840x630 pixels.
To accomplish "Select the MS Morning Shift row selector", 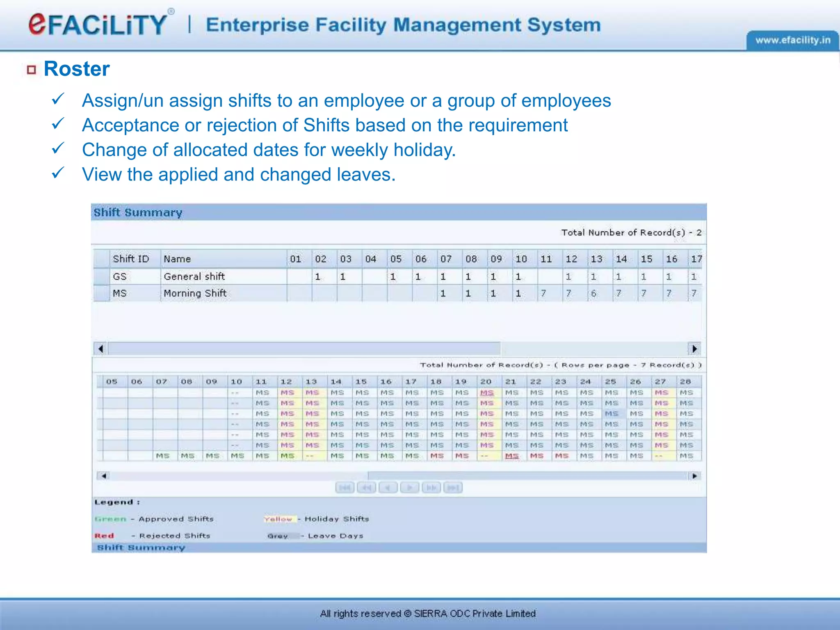I will pos(101,293).
